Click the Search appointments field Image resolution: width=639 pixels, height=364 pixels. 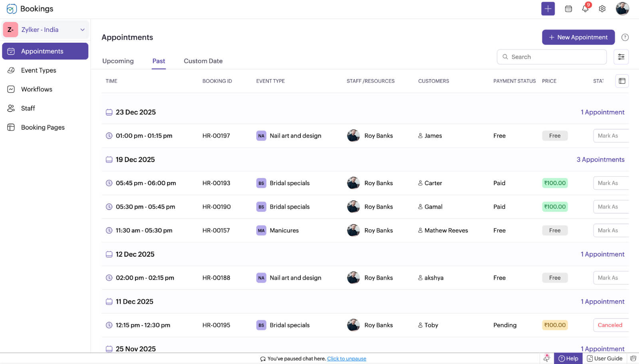(x=551, y=57)
